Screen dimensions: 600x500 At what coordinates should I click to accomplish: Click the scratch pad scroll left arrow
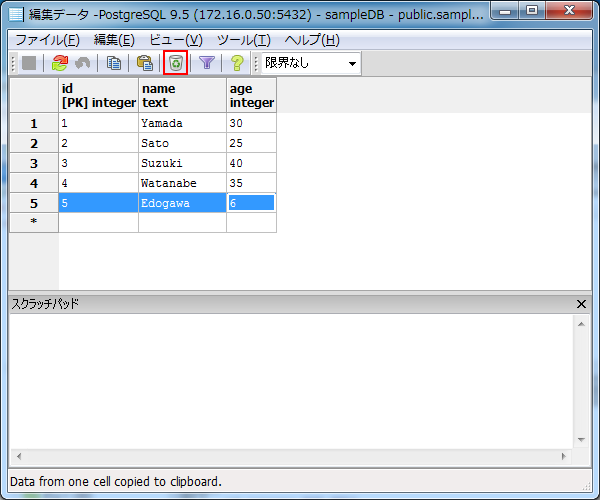pos(19,456)
